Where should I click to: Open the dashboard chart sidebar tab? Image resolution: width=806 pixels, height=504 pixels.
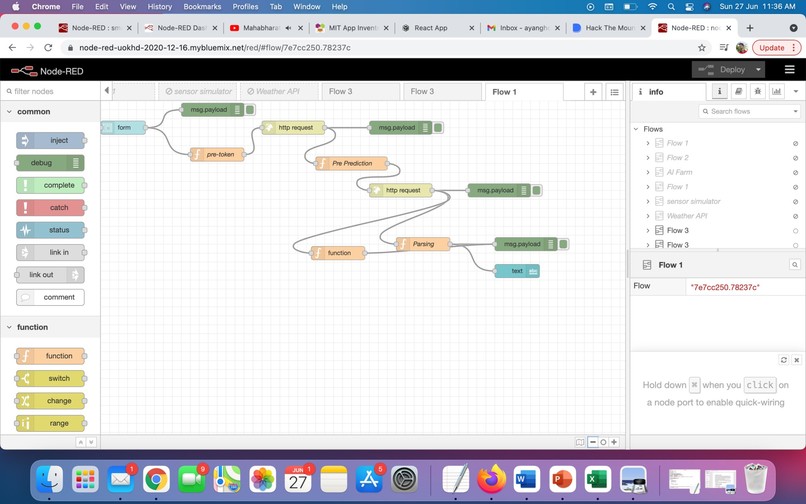[777, 92]
